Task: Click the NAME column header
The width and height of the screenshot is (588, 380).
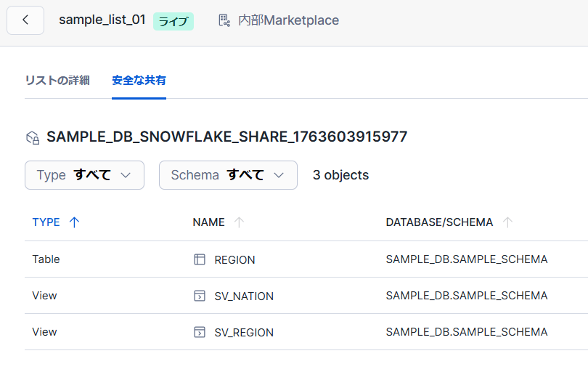Action: point(208,222)
